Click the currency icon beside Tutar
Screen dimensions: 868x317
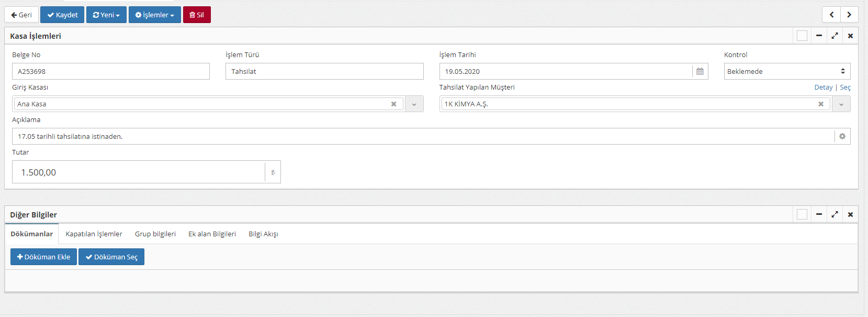click(273, 172)
